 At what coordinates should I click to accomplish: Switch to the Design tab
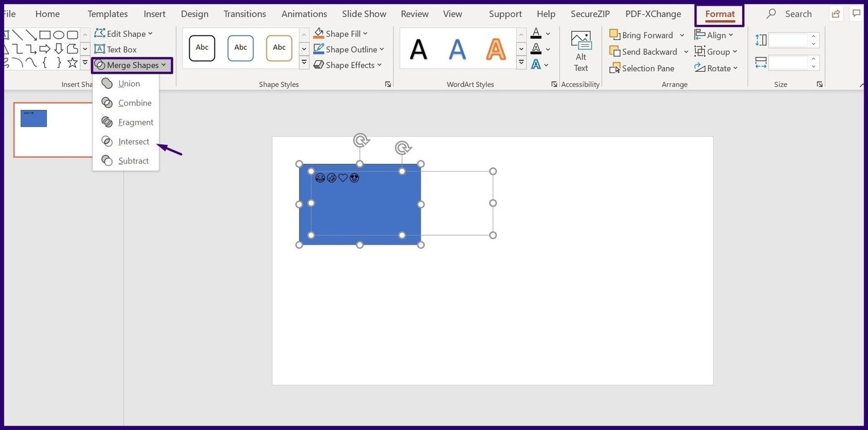point(195,14)
